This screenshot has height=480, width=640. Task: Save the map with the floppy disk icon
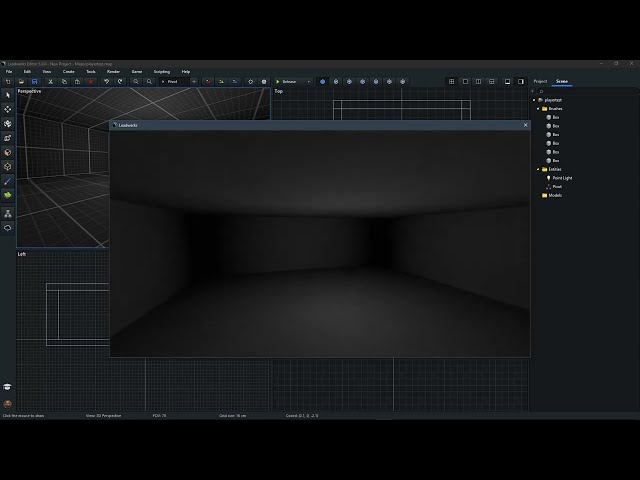35,82
